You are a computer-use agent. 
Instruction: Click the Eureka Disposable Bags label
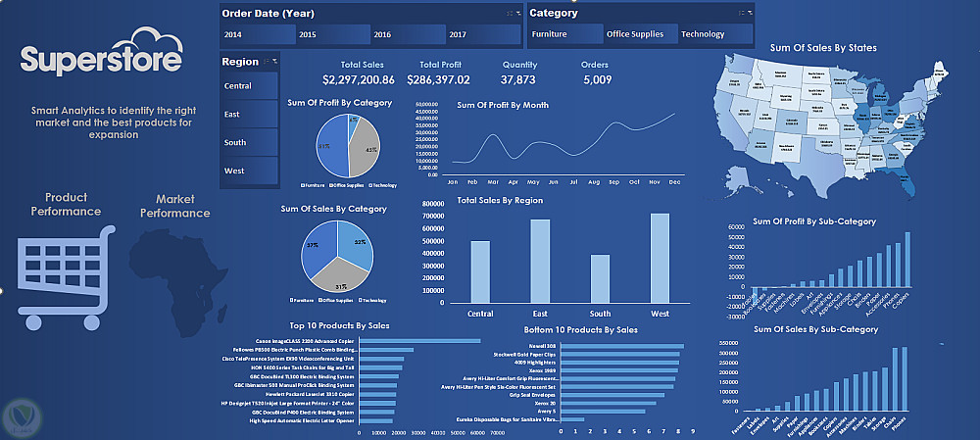point(507,419)
